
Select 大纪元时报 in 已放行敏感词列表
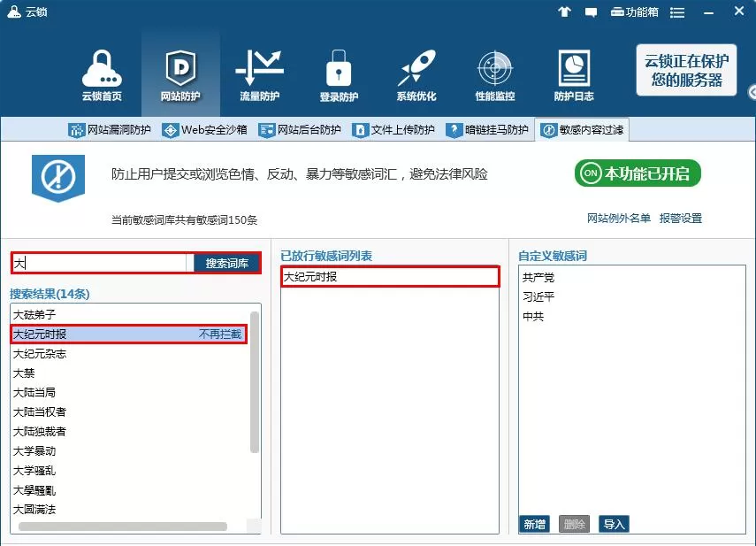click(x=390, y=277)
